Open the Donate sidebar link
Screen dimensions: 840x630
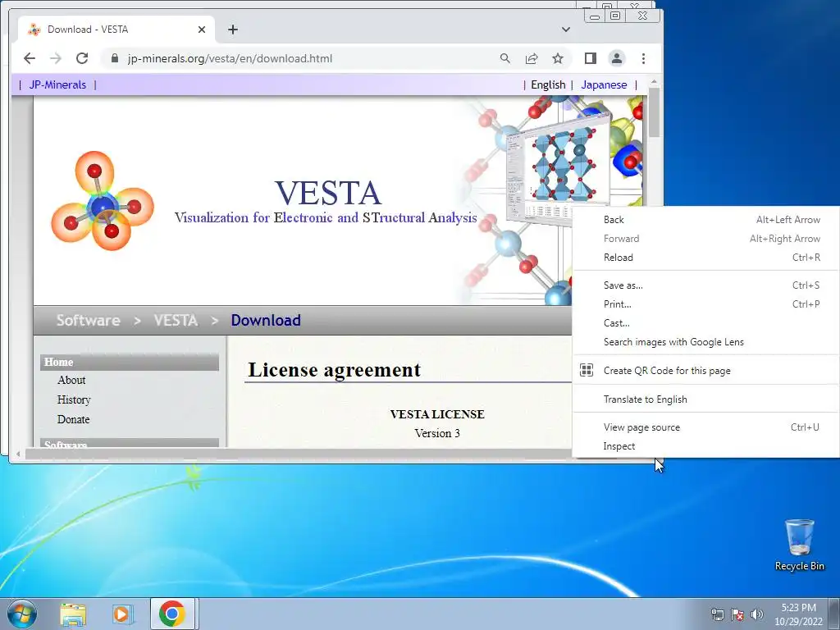point(73,419)
